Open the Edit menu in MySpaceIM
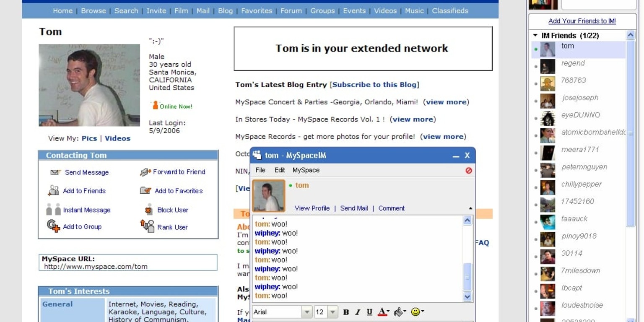The image size is (644, 322). click(x=280, y=170)
